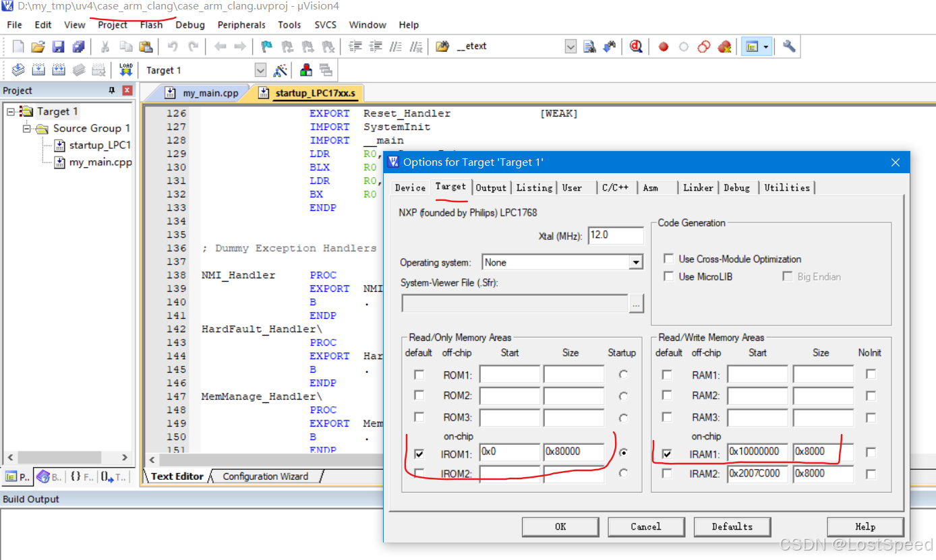This screenshot has width=936, height=560.
Task: Open the Target 1 selection dropdown
Action: click(x=260, y=70)
